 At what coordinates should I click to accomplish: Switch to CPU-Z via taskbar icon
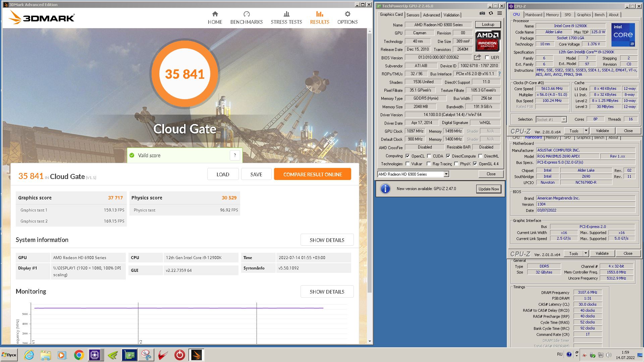point(96,355)
